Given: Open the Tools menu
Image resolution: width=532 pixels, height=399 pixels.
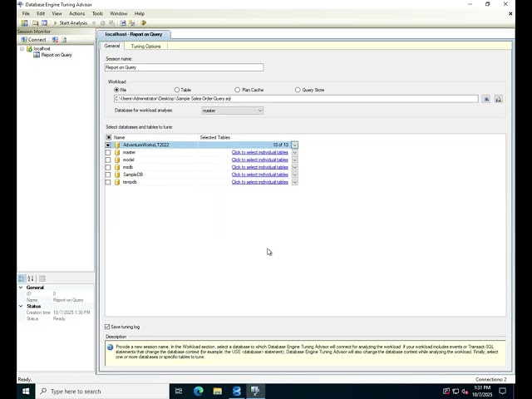Looking at the screenshot, I should pyautogui.click(x=97, y=13).
